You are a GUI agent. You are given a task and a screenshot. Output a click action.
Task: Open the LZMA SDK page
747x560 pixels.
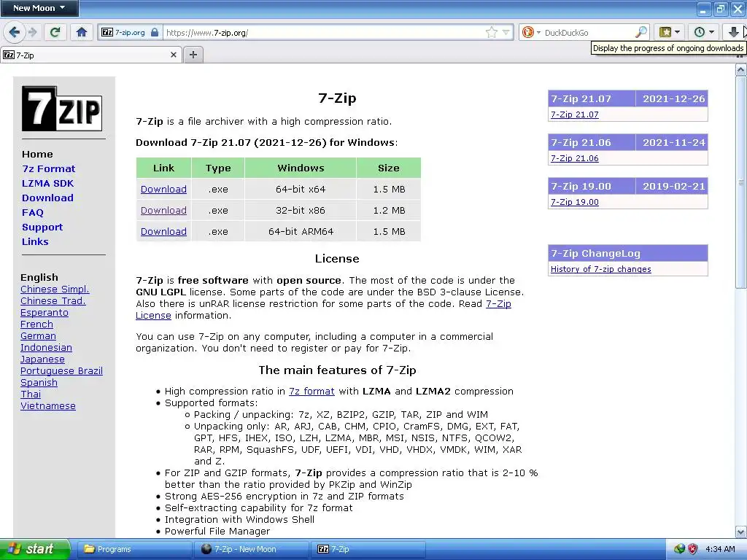[x=47, y=183]
